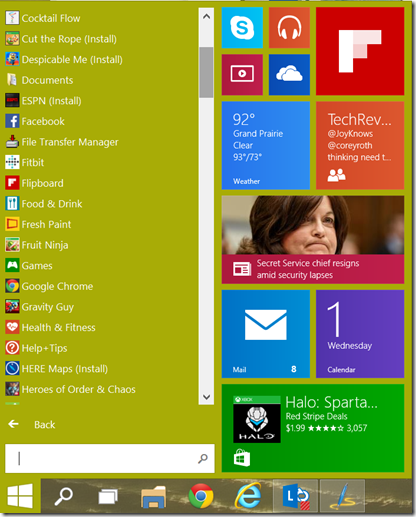Click the Despicable Me icon
Viewport: 416px width, 517px height.
click(x=12, y=59)
